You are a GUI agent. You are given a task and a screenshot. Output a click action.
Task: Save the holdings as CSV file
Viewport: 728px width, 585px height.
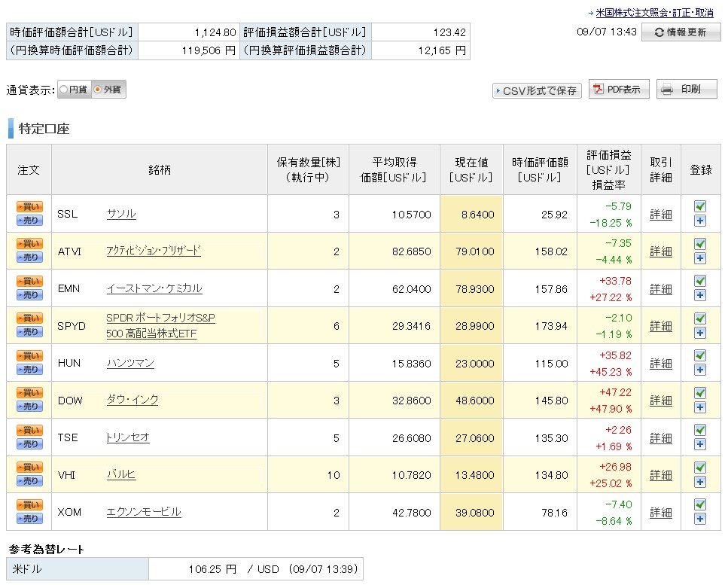click(537, 90)
